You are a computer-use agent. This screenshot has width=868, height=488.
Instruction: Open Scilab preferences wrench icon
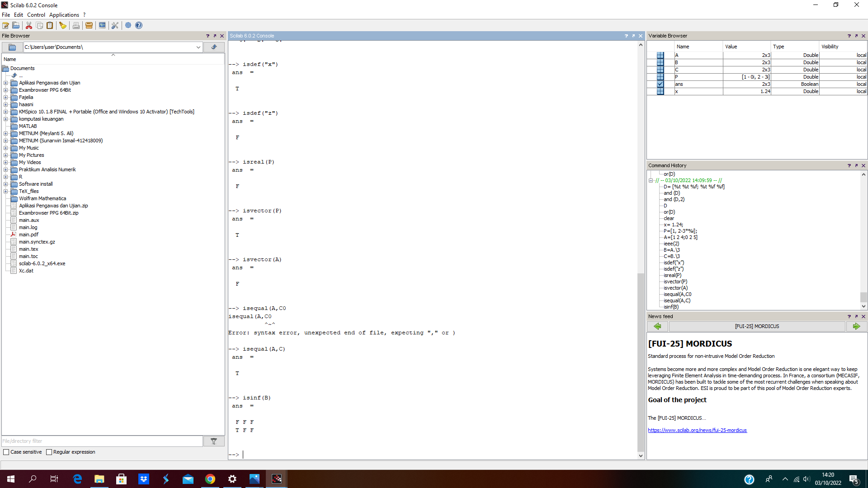[115, 25]
